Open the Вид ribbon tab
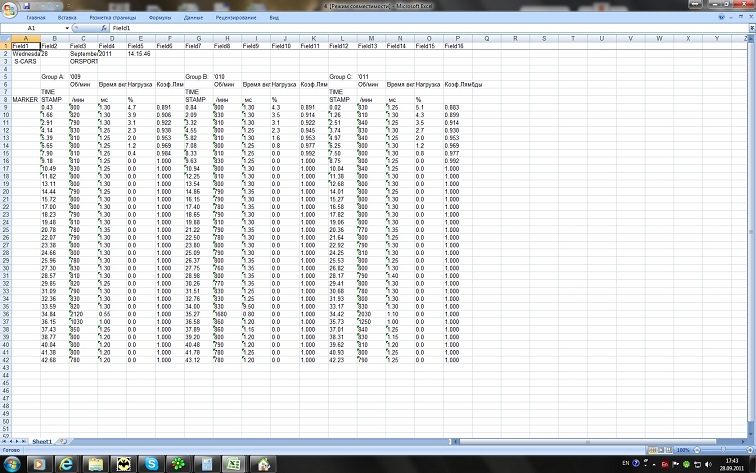 (274, 17)
